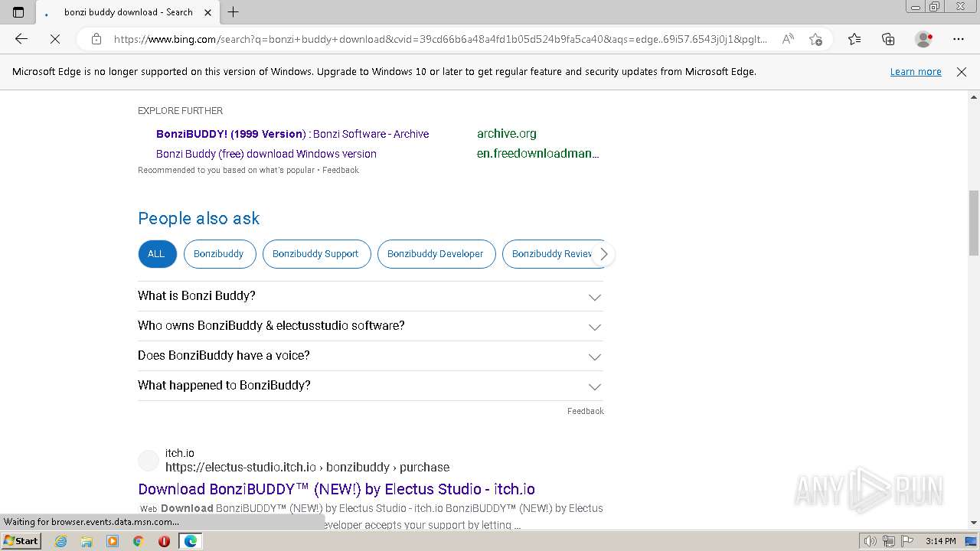Open Learn more link in notification
980x551 pixels.
click(916, 72)
